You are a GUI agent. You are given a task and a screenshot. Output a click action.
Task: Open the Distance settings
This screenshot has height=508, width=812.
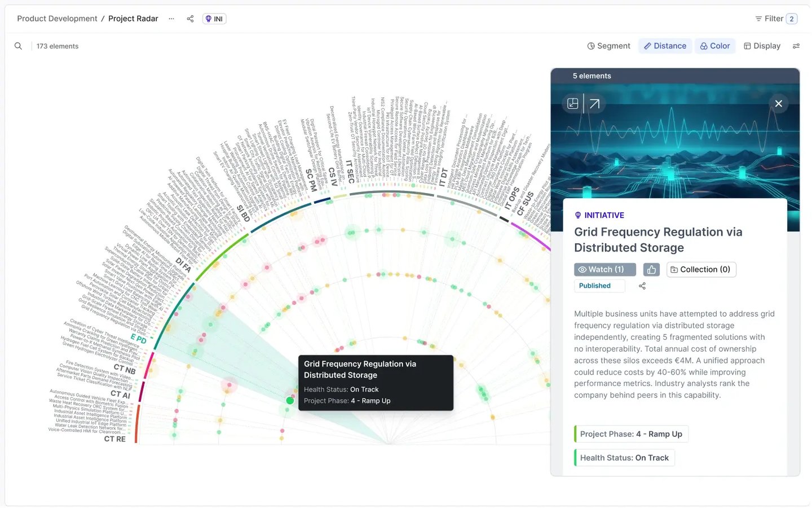point(665,46)
